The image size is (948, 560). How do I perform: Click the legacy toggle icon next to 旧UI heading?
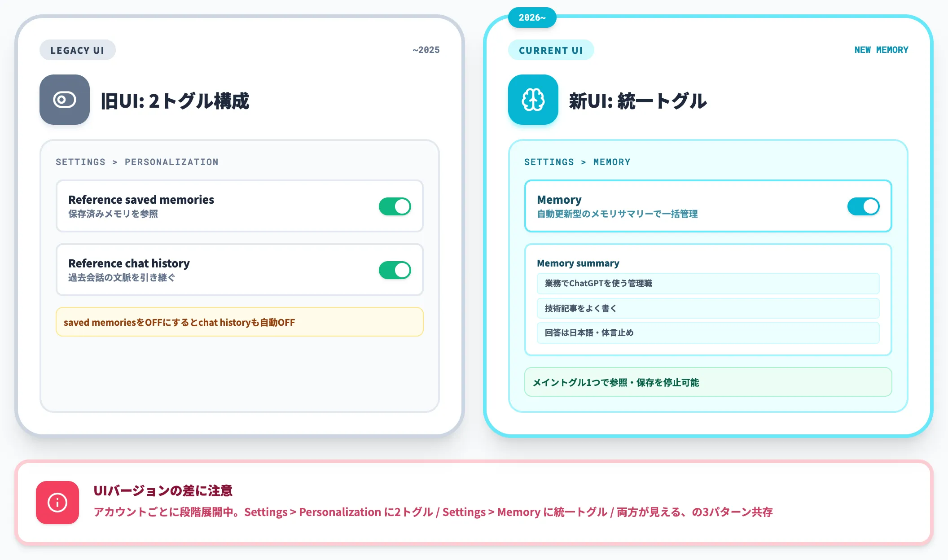65,100
